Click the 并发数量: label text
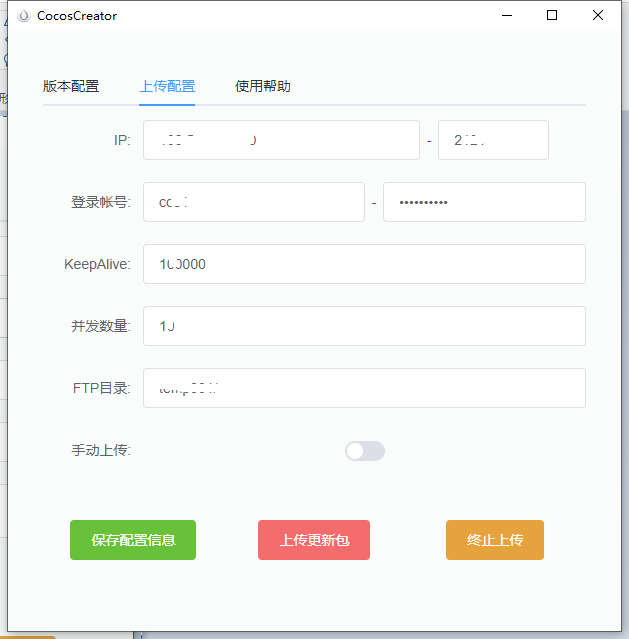Viewport: 629px width, 639px height. 101,326
